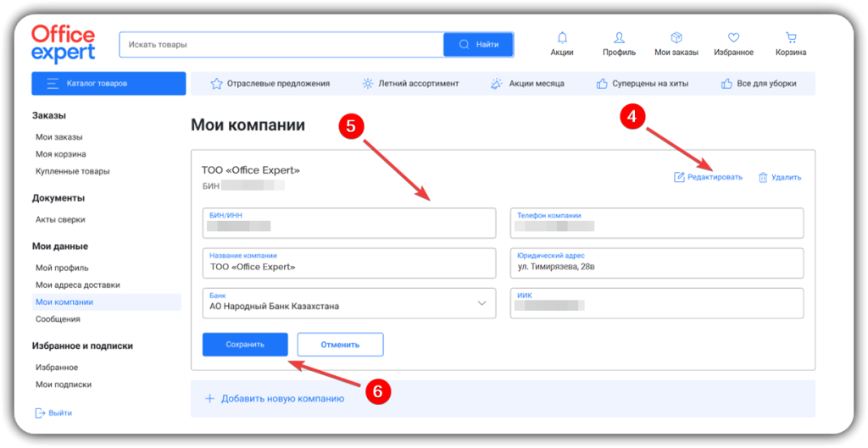Click the star icon beside Отраслевые предложения
Viewport: 868px width, 448px height.
(216, 84)
